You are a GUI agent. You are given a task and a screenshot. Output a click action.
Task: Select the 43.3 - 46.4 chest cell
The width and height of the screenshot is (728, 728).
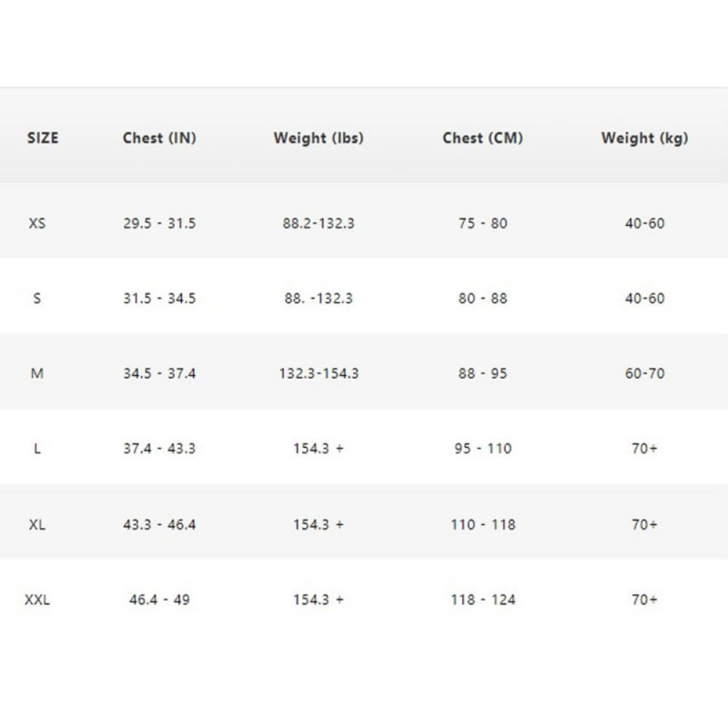coord(159,525)
